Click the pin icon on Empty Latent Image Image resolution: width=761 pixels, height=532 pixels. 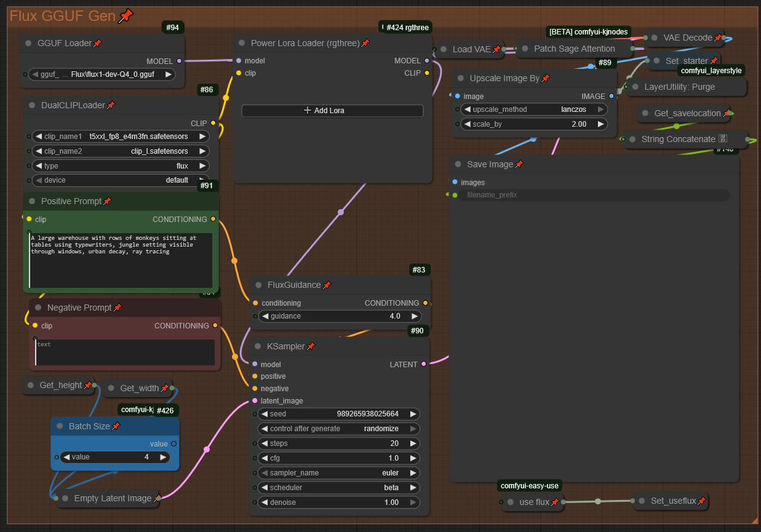point(157,498)
